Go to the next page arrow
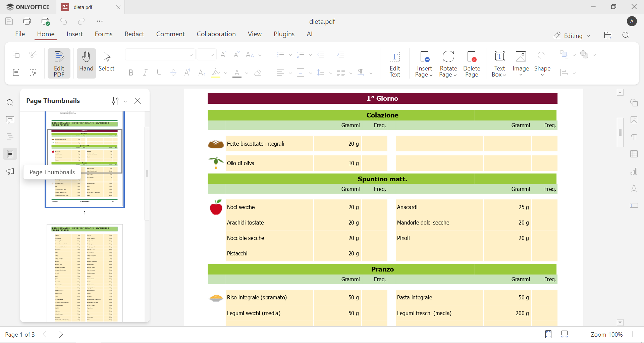This screenshot has height=343, width=644. 61,335
